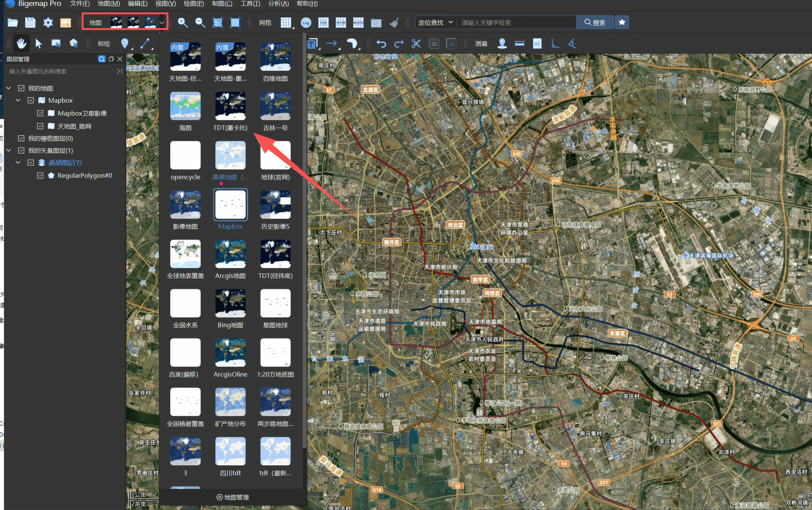This screenshot has width=812, height=510.
Task: Toggle the Mapbox group checkbox
Action: [31, 100]
